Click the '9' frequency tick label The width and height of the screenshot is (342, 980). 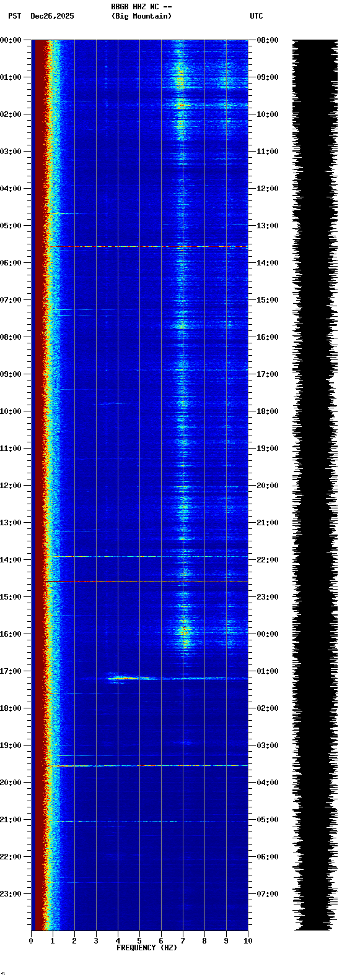click(226, 941)
